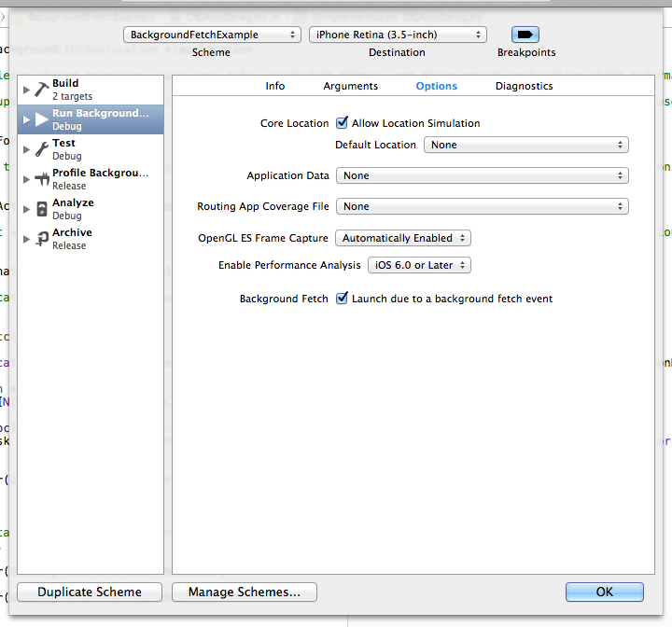672x627 pixels.
Task: Open OpenGL ES Frame Capture dropdown
Action: [x=403, y=238]
